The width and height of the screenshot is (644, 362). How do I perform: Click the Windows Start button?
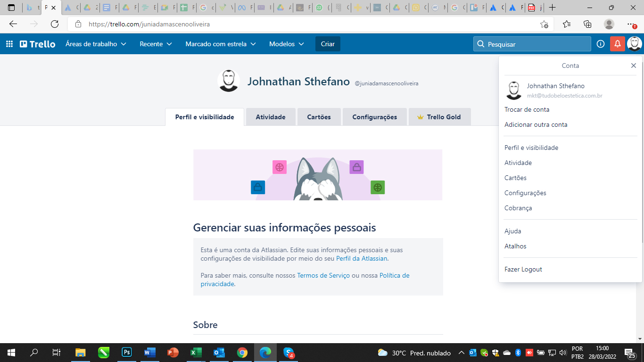[11, 353]
